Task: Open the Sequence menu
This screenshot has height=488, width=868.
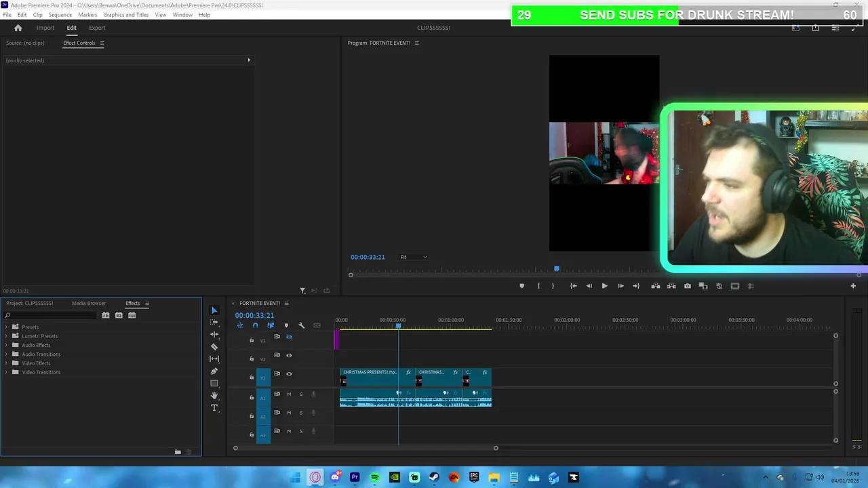Action: pyautogui.click(x=60, y=15)
